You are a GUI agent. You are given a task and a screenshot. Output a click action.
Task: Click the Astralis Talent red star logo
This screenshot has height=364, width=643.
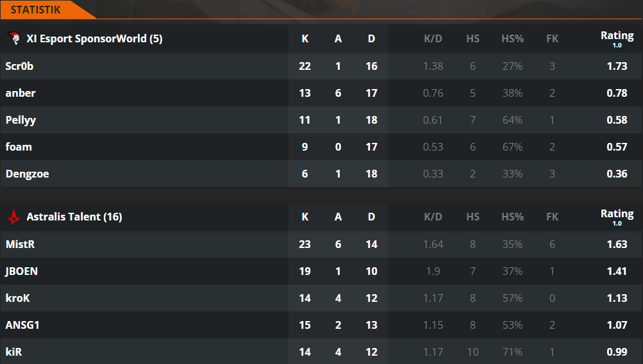pos(13,217)
